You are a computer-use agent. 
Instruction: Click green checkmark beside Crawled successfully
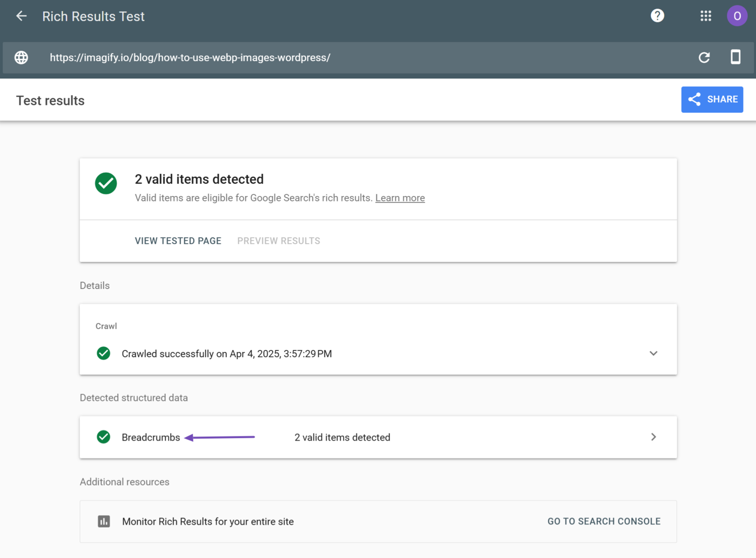point(104,353)
